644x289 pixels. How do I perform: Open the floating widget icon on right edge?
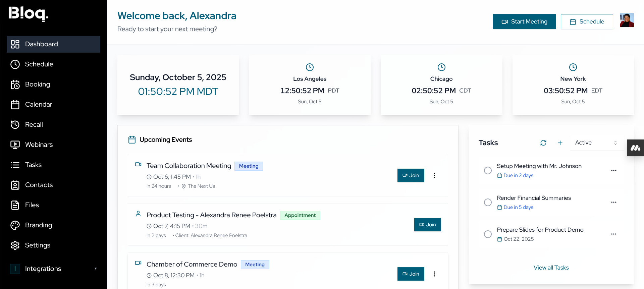coord(635,148)
